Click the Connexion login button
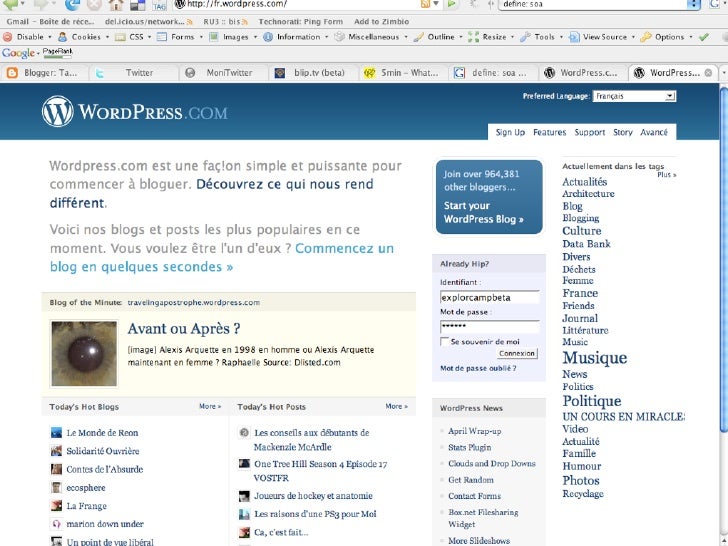Image resolution: width=728 pixels, height=546 pixels. click(x=517, y=353)
